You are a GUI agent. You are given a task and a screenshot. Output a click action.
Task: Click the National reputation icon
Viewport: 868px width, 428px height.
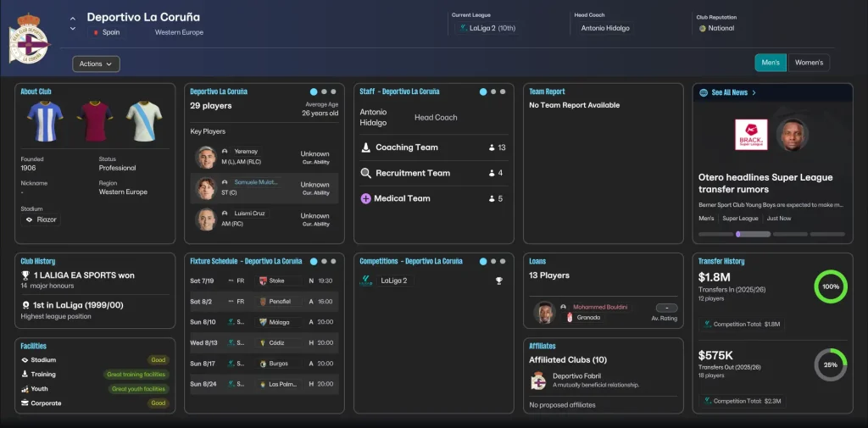pyautogui.click(x=703, y=28)
